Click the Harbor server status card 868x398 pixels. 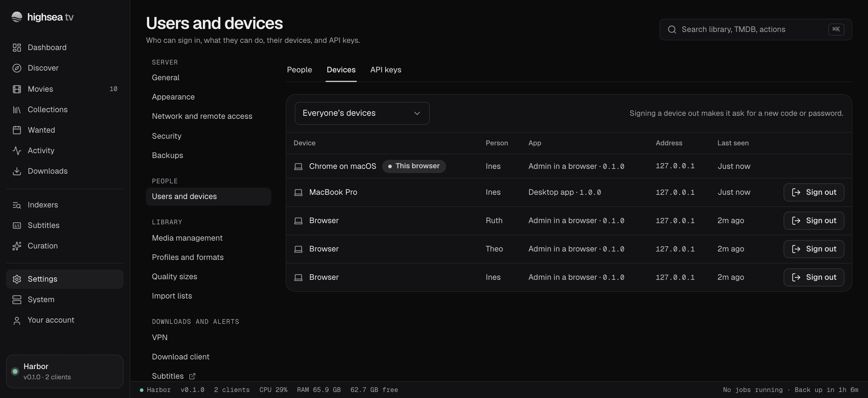(65, 371)
